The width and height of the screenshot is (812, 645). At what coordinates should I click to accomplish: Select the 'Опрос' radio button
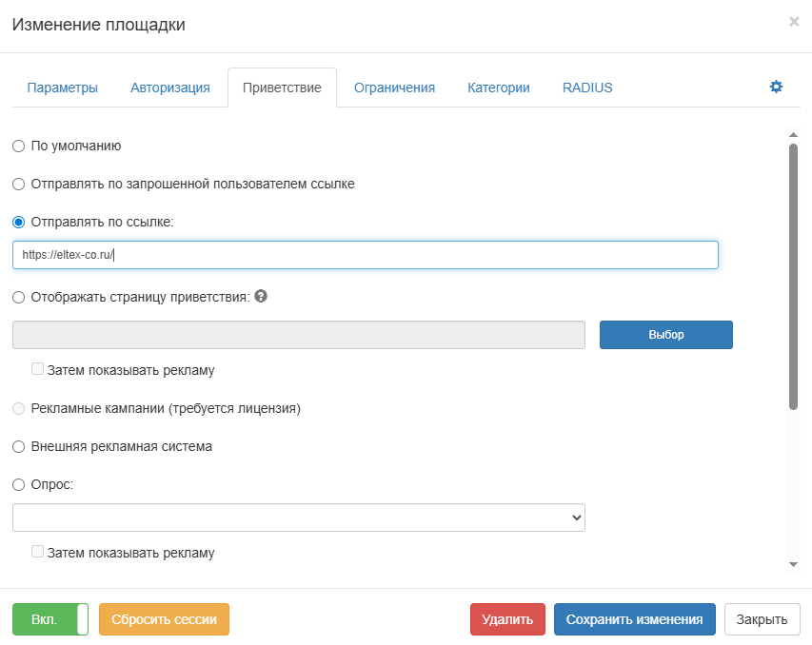[x=19, y=484]
